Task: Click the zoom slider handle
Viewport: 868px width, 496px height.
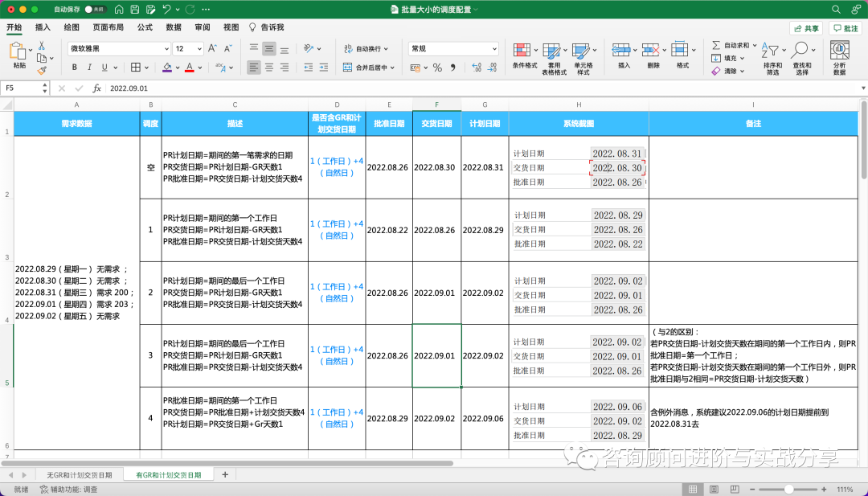Action: pos(789,490)
